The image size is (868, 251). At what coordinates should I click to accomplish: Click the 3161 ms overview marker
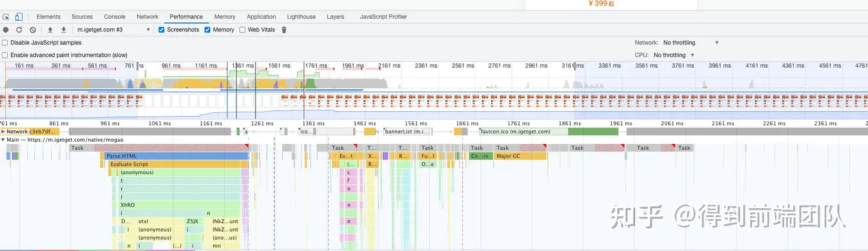click(x=571, y=65)
